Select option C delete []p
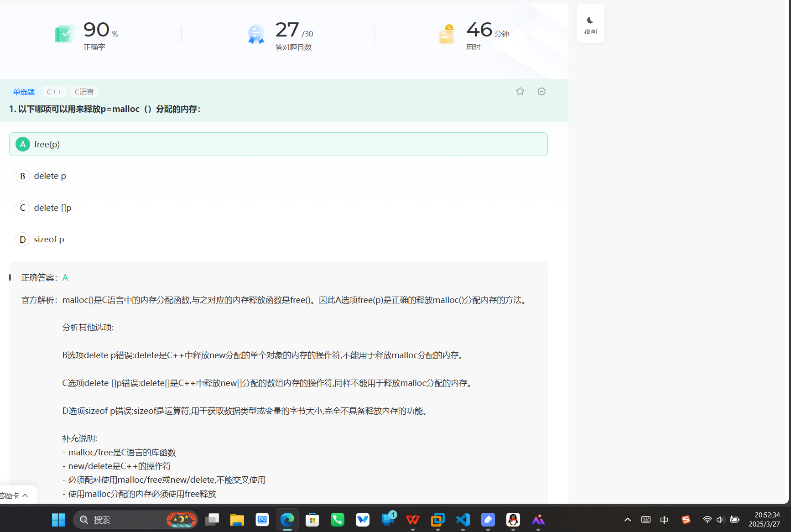The width and height of the screenshot is (791, 532). [x=278, y=208]
